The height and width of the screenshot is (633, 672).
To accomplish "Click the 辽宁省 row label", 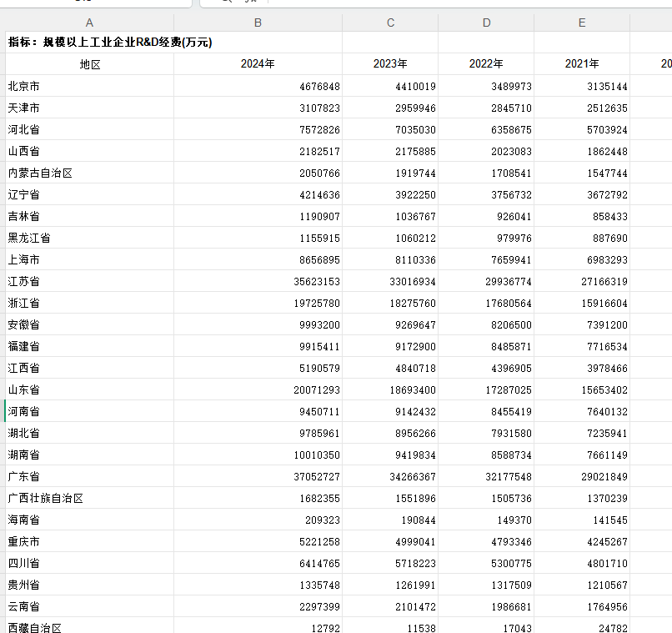I will [x=23, y=194].
